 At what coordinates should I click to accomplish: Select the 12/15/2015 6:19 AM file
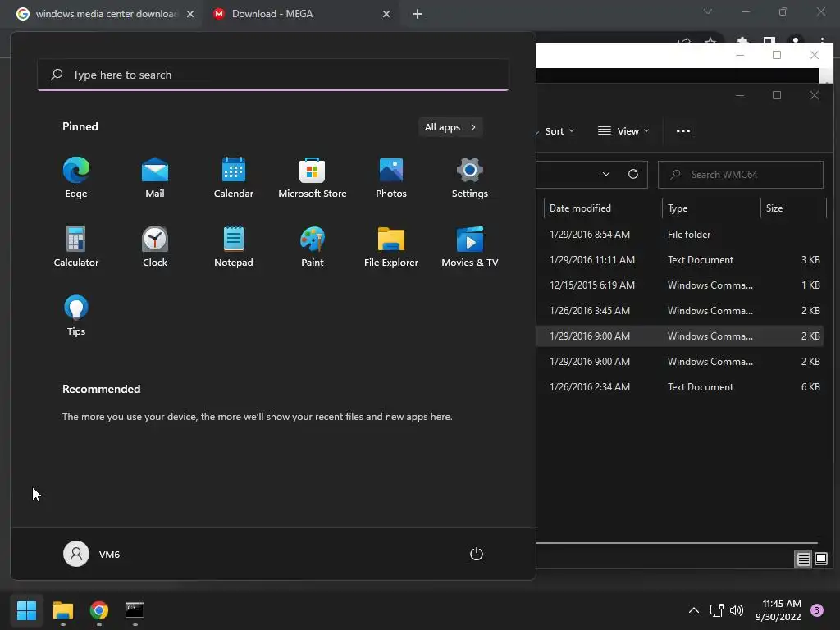click(679, 285)
